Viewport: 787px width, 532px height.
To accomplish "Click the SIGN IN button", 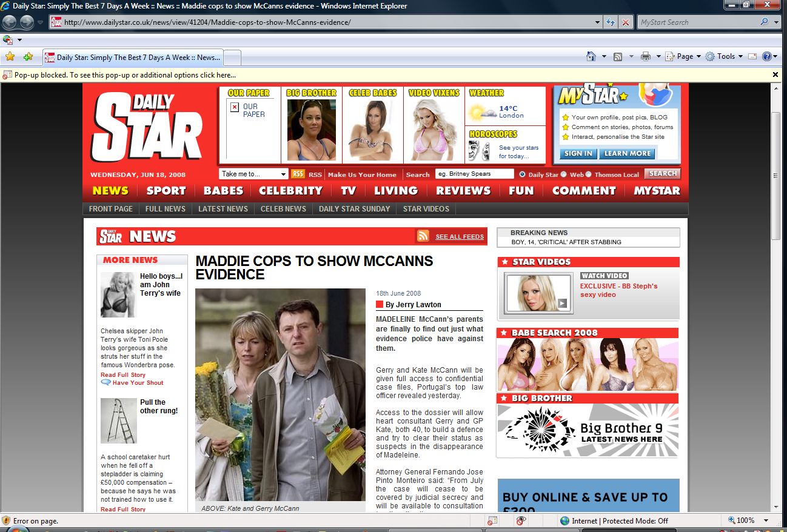I will [578, 153].
